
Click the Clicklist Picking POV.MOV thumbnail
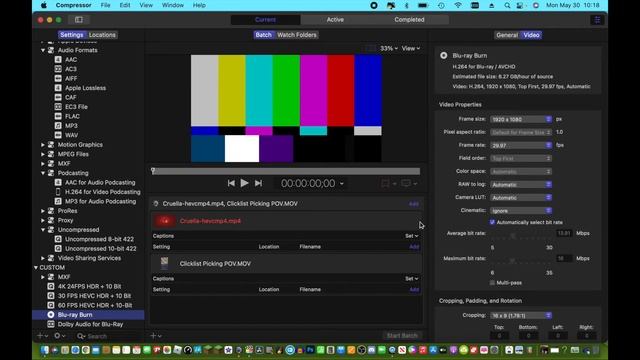tap(164, 263)
